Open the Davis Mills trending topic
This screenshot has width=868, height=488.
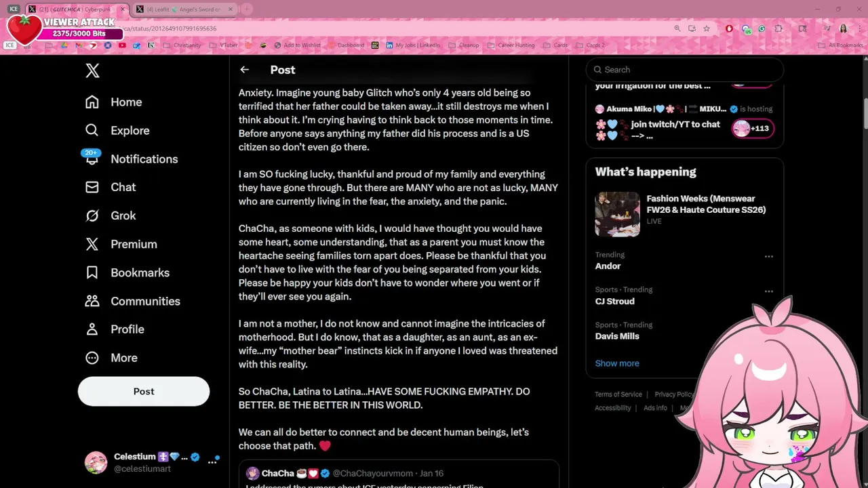(x=617, y=336)
